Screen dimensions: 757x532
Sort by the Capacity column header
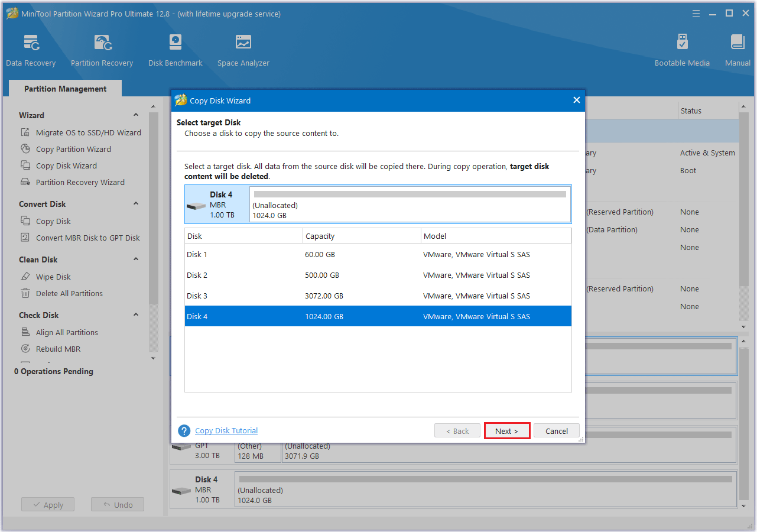[362, 236]
